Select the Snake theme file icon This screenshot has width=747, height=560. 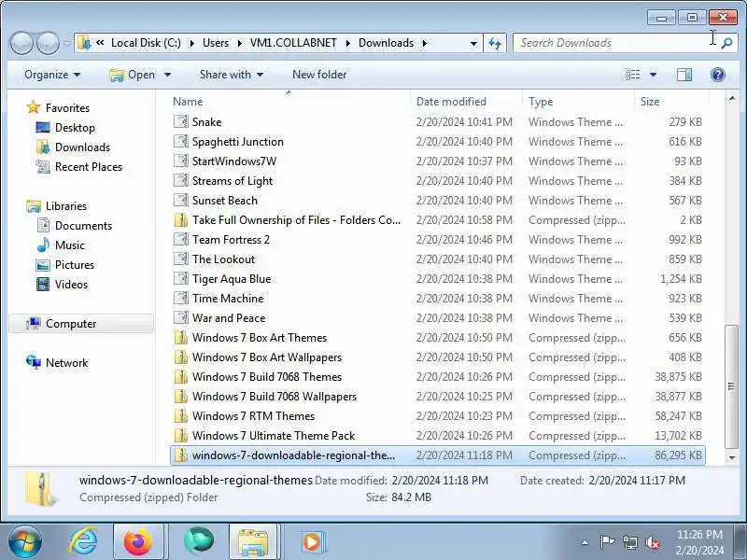click(x=180, y=122)
